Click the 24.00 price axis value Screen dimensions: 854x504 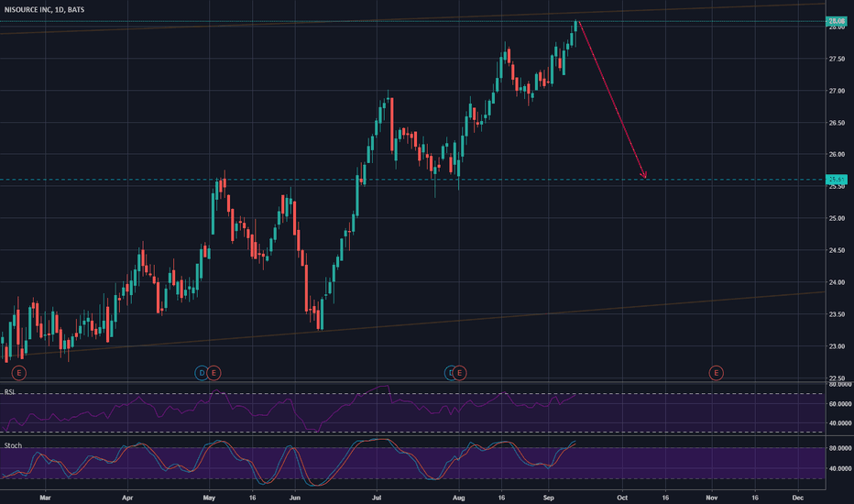[x=838, y=282]
